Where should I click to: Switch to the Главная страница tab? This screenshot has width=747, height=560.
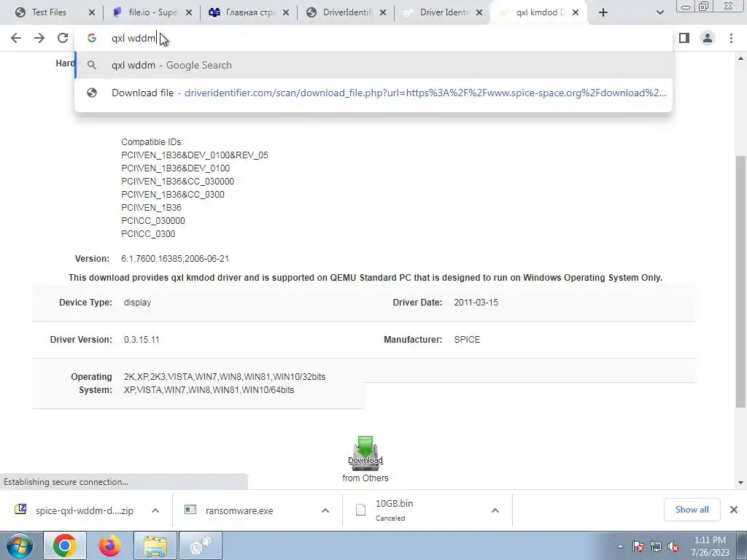[251, 12]
